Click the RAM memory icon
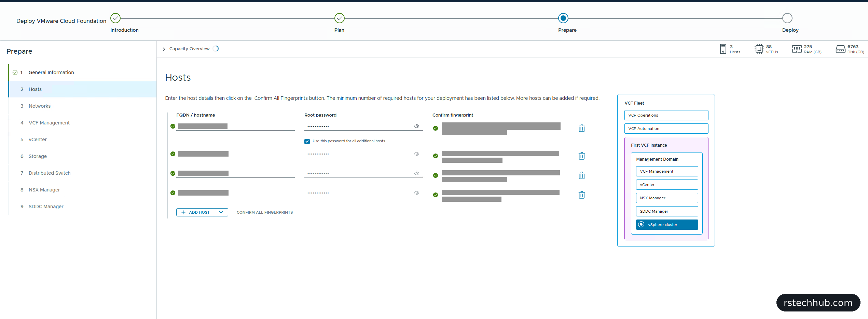868x319 pixels. (x=797, y=49)
